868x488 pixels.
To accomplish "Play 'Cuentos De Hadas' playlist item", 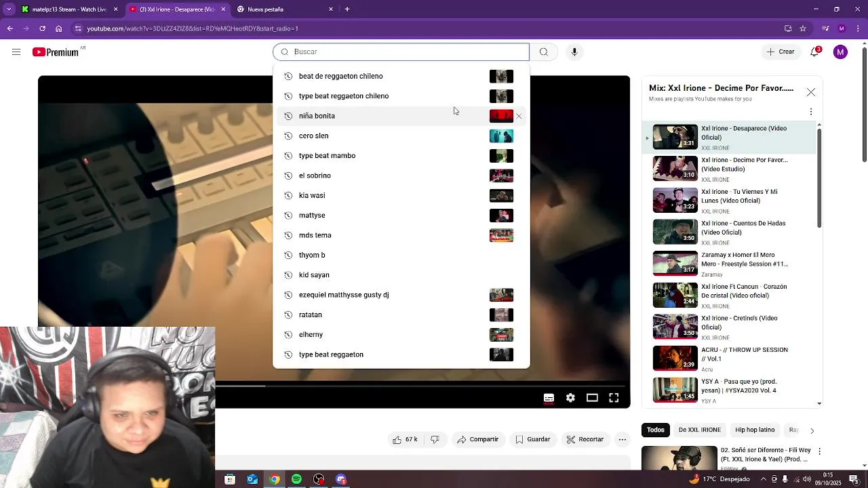I will pyautogui.click(x=729, y=232).
